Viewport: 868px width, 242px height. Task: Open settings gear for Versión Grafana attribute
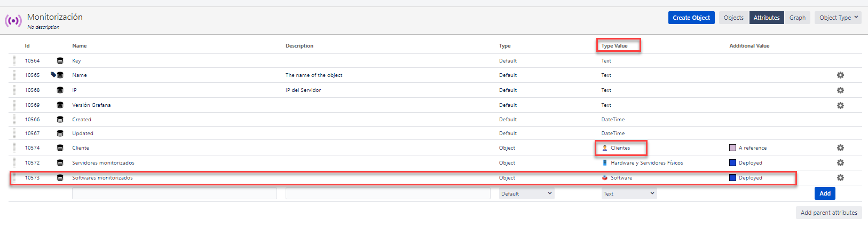pyautogui.click(x=840, y=105)
